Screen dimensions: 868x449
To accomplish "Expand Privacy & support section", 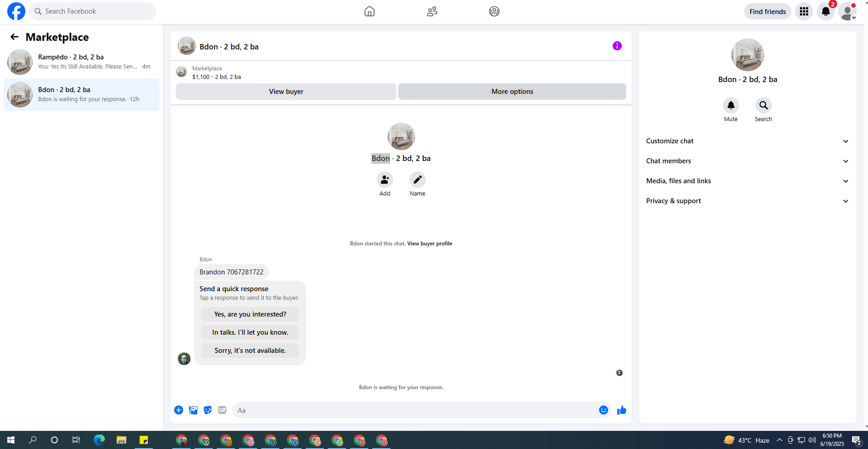I will click(747, 201).
